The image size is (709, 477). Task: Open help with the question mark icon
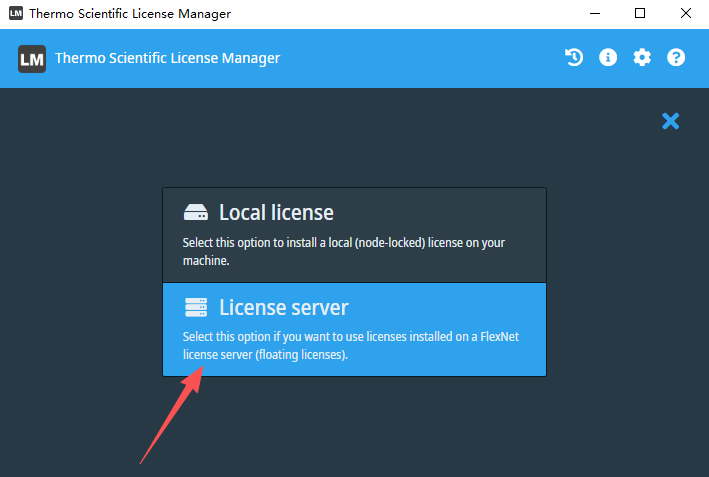click(676, 58)
